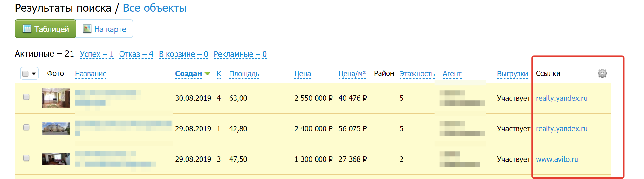Open the www.avito.ru link
644x179 pixels.
click(x=557, y=159)
